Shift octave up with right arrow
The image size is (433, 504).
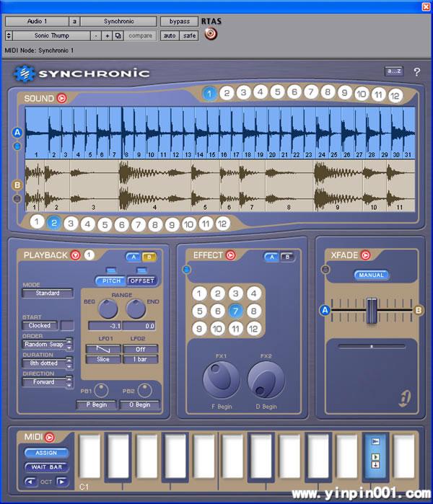point(63,481)
